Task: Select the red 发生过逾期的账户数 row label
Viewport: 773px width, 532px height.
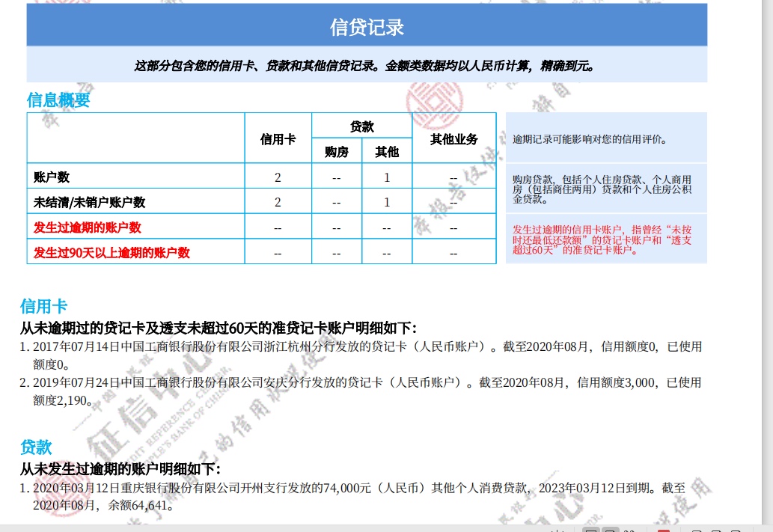Action: point(88,227)
